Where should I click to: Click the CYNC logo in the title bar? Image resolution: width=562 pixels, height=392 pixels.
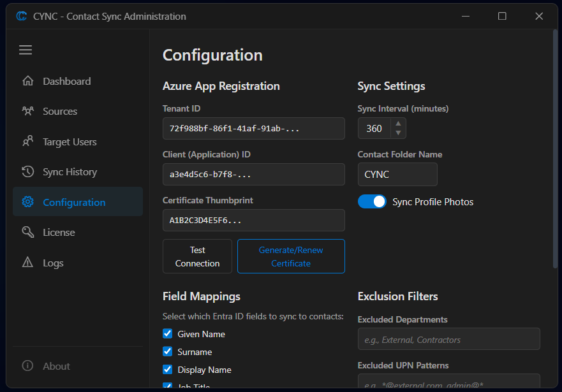(21, 16)
